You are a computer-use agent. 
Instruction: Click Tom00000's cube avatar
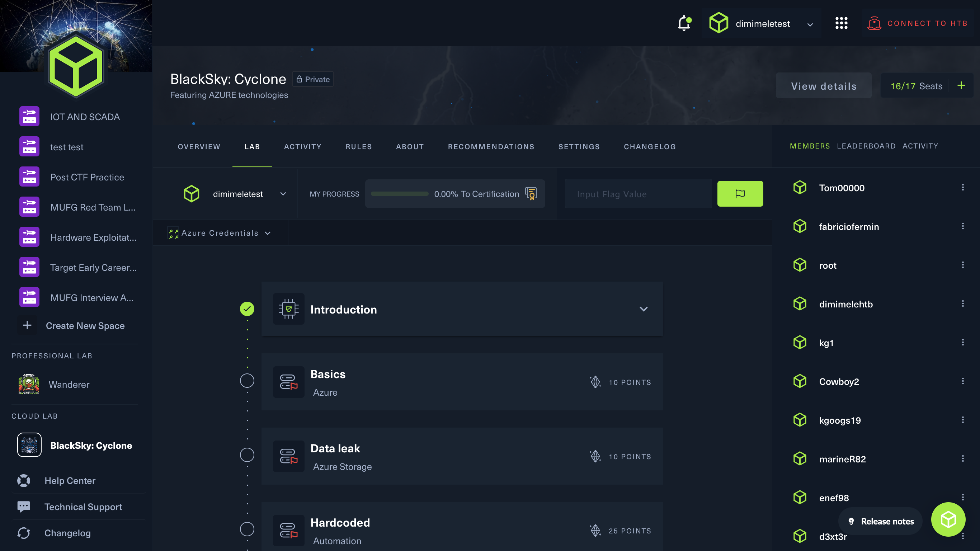(800, 187)
